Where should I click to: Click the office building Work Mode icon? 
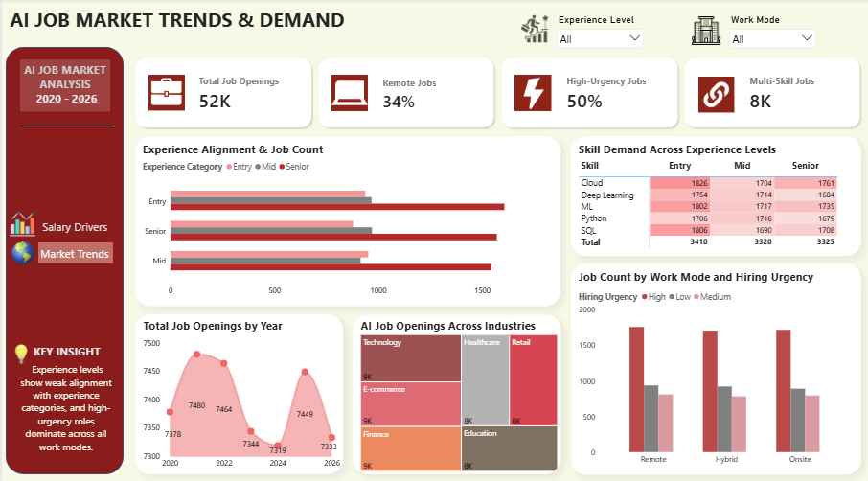click(706, 31)
